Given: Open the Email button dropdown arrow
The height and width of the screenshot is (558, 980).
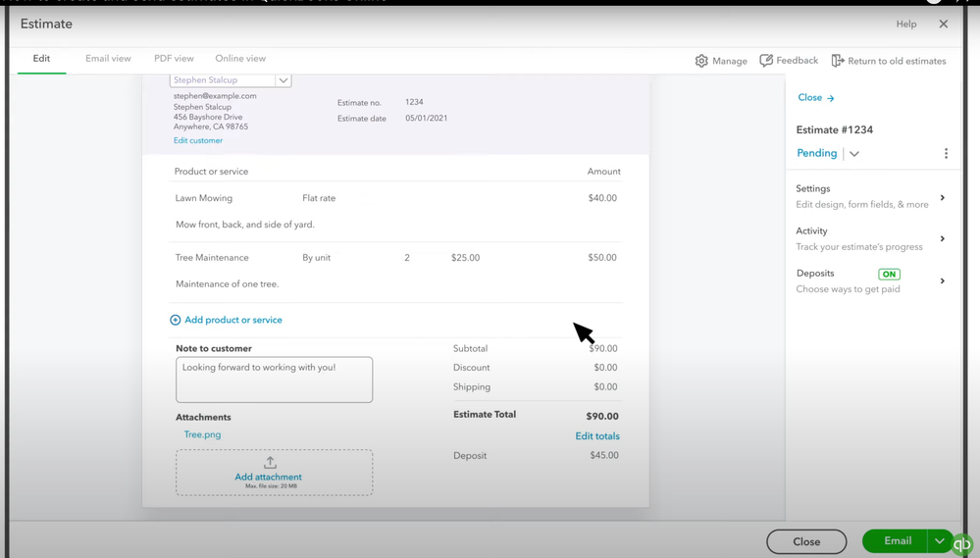Looking at the screenshot, I should [x=940, y=541].
